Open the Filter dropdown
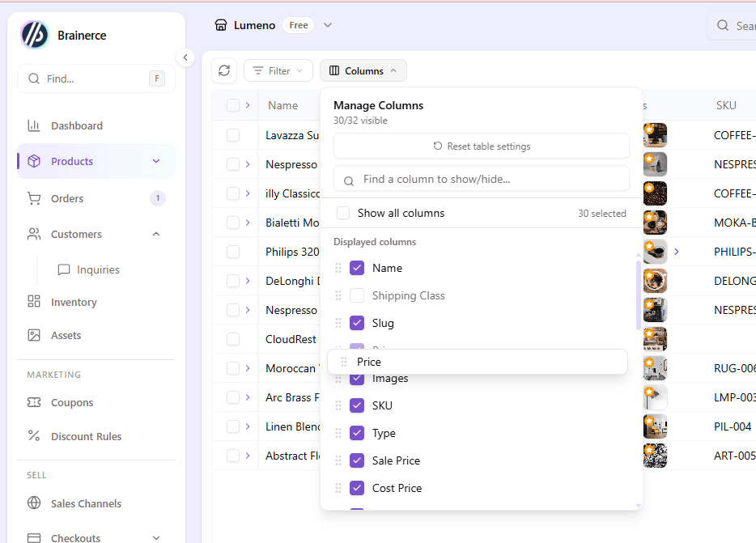The height and width of the screenshot is (543, 756). point(278,71)
